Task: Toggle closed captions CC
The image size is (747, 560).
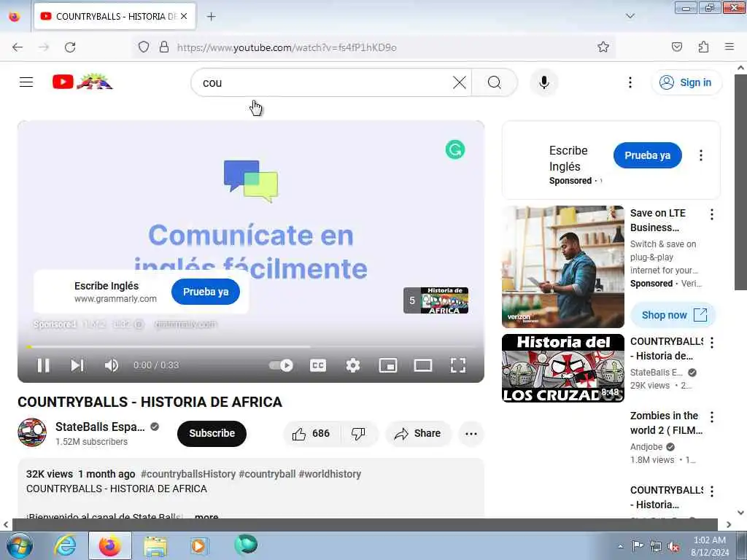Action: 318,365
